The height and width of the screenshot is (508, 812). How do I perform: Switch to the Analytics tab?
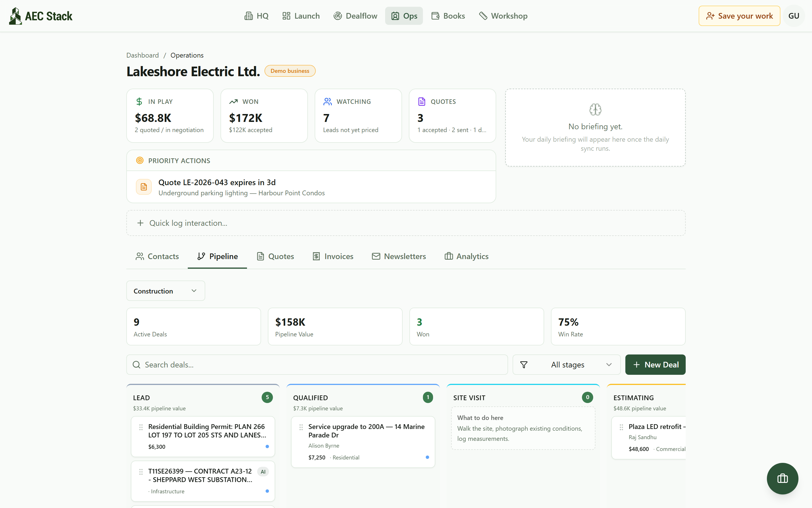pos(466,256)
